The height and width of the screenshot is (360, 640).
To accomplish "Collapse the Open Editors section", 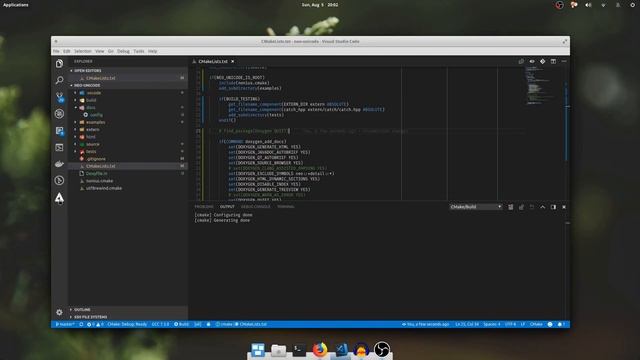I will (x=128, y=71).
